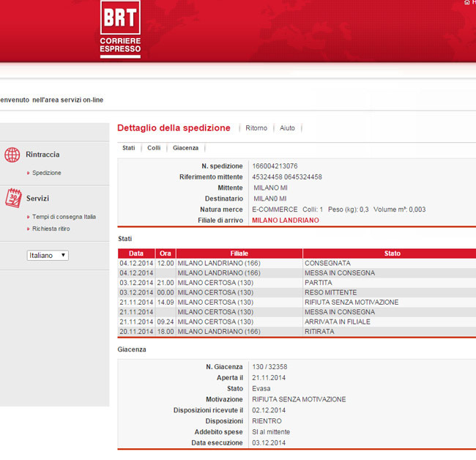Screen dimensions: 476x460
Task: Click the home icon at top right
Action: point(467,3)
